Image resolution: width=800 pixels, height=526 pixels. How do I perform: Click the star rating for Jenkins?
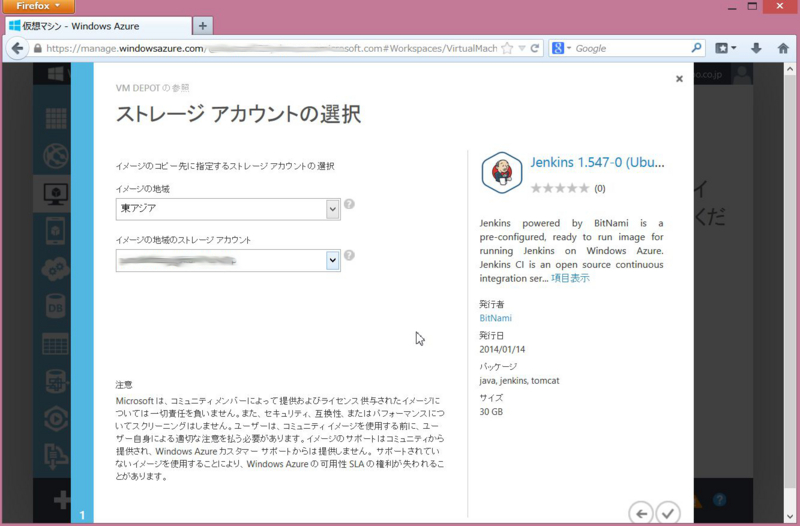pos(560,188)
